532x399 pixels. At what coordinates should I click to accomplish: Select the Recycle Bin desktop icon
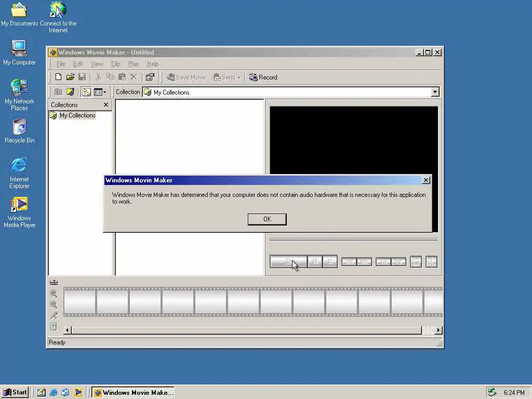(x=19, y=131)
